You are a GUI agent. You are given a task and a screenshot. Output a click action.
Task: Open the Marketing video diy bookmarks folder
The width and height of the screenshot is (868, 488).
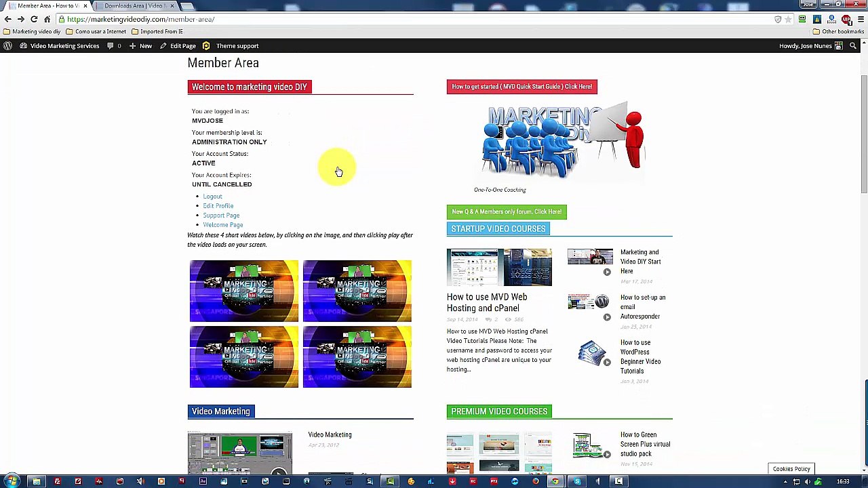coord(32,32)
